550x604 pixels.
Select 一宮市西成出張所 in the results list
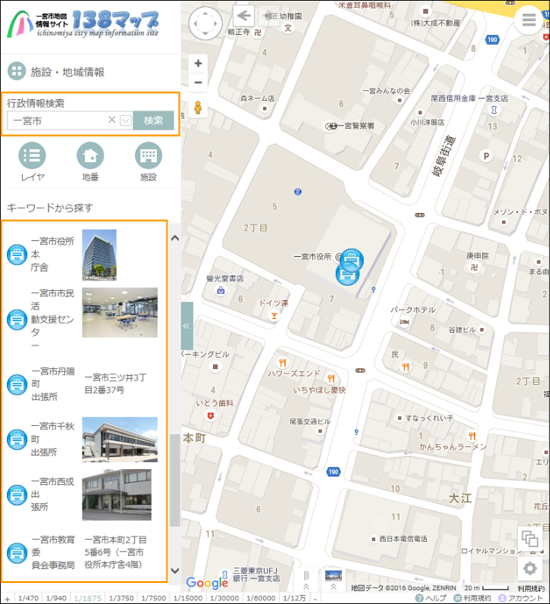[52, 494]
